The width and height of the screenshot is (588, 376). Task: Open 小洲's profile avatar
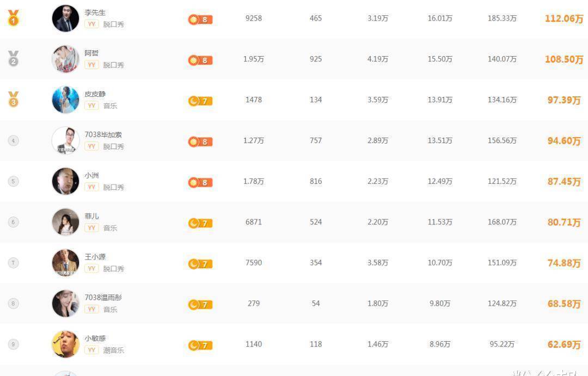pyautogui.click(x=65, y=181)
